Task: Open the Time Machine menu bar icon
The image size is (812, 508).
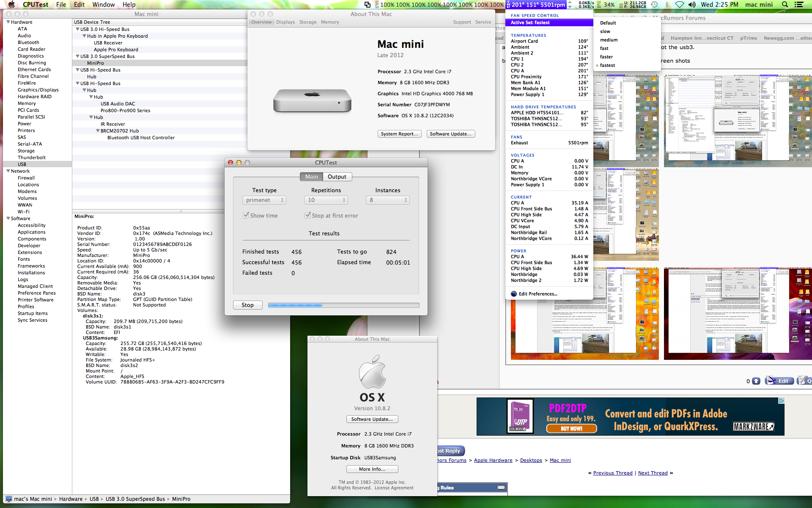Action: 654,5
